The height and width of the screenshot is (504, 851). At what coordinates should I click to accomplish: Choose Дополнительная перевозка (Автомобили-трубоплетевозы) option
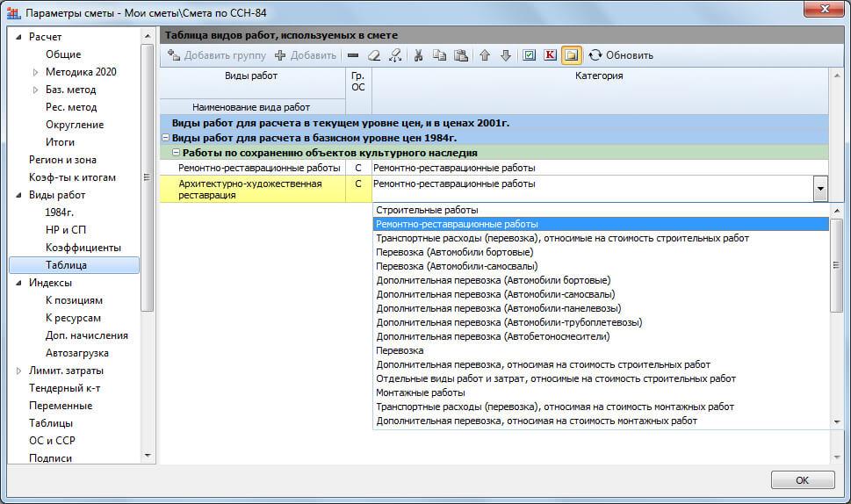[602, 322]
